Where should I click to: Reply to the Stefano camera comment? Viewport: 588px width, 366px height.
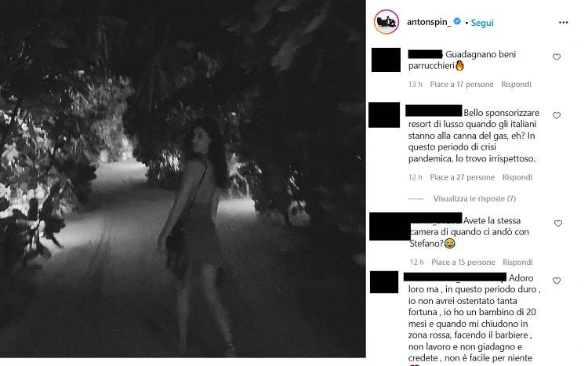[517, 262]
